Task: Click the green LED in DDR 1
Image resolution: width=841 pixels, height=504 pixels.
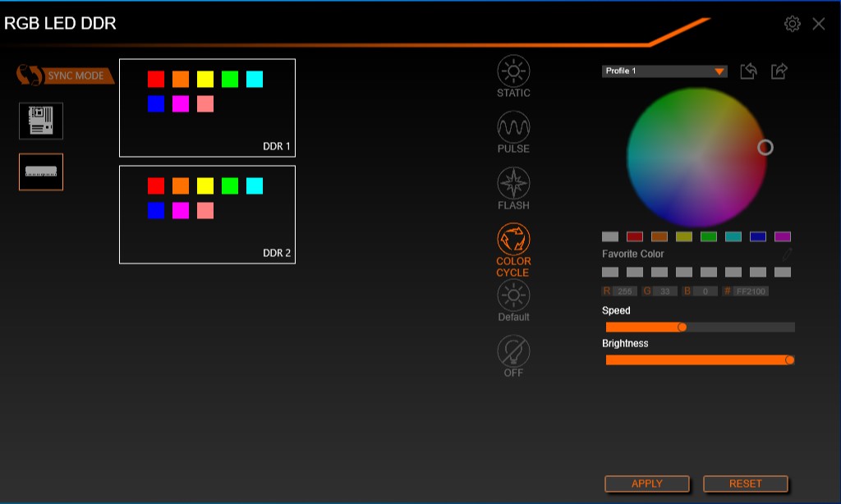Action: point(230,80)
